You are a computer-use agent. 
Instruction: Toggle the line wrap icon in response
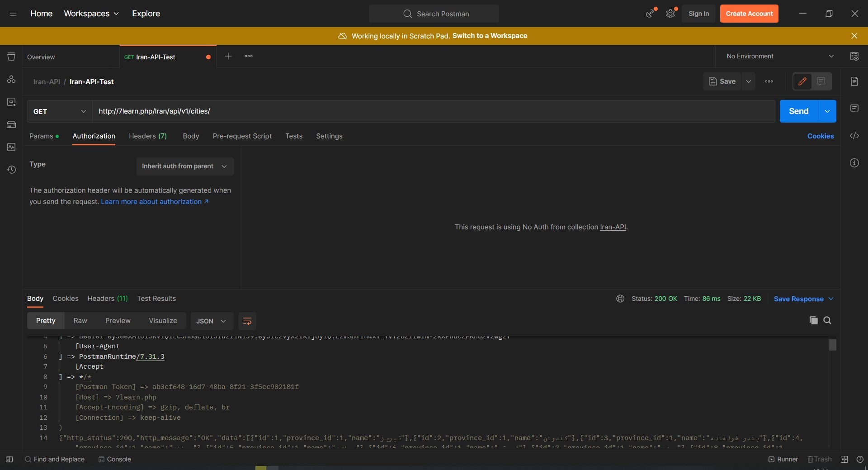click(x=247, y=321)
